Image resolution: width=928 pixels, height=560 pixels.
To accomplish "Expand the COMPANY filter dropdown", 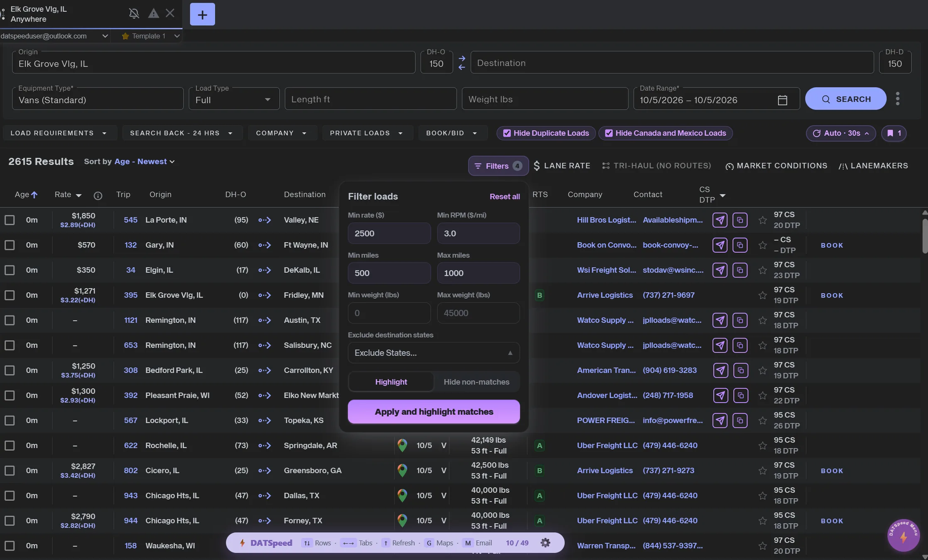I will click(x=282, y=133).
